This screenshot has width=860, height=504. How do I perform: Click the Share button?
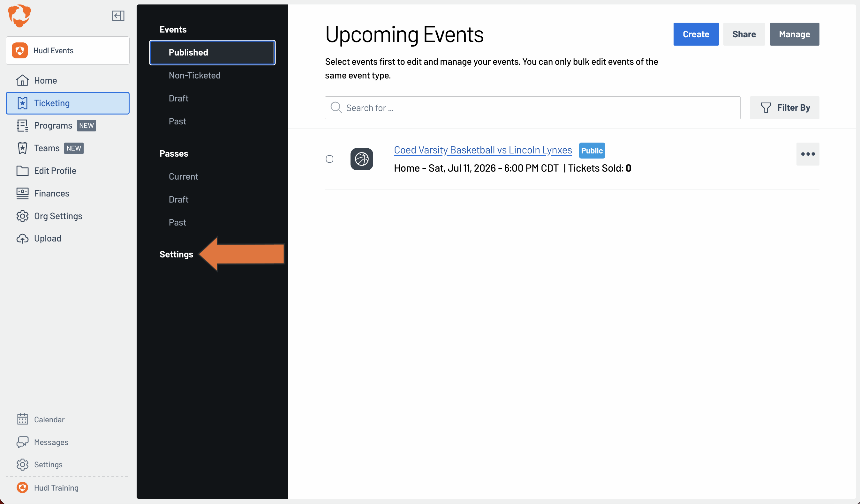click(744, 34)
